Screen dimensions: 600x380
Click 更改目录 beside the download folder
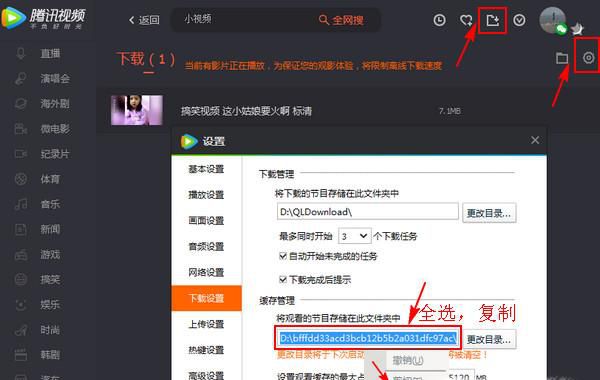click(x=489, y=213)
